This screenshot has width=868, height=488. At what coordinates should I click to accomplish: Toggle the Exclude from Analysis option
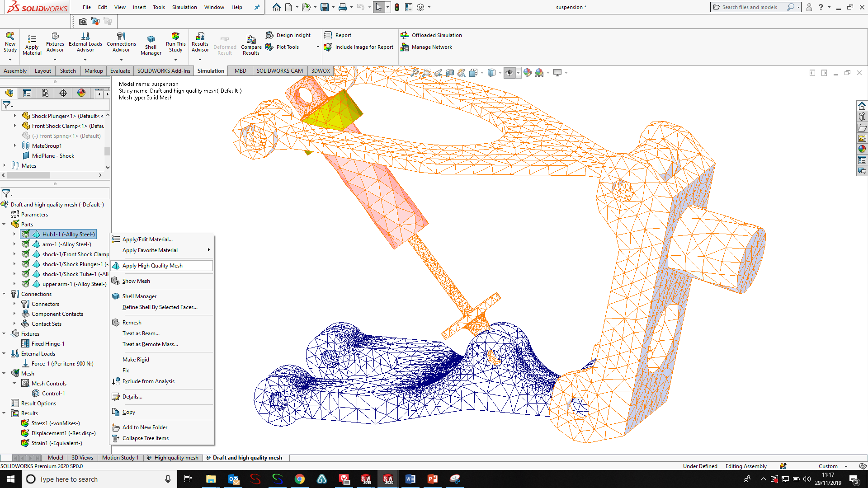148,381
